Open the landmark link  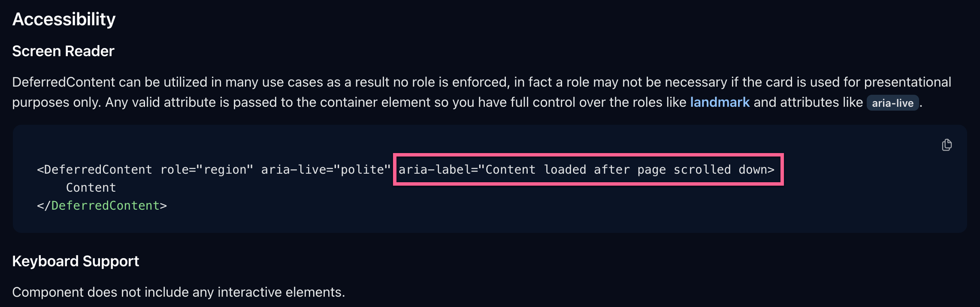720,102
